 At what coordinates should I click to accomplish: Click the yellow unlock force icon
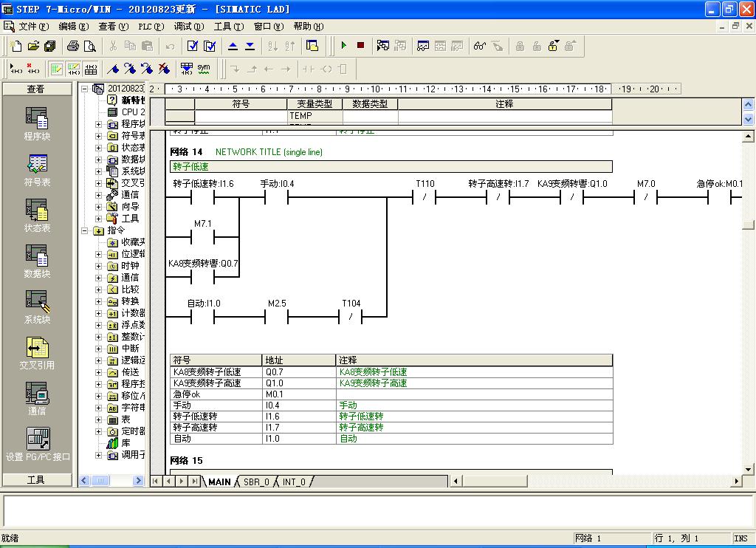point(554,46)
